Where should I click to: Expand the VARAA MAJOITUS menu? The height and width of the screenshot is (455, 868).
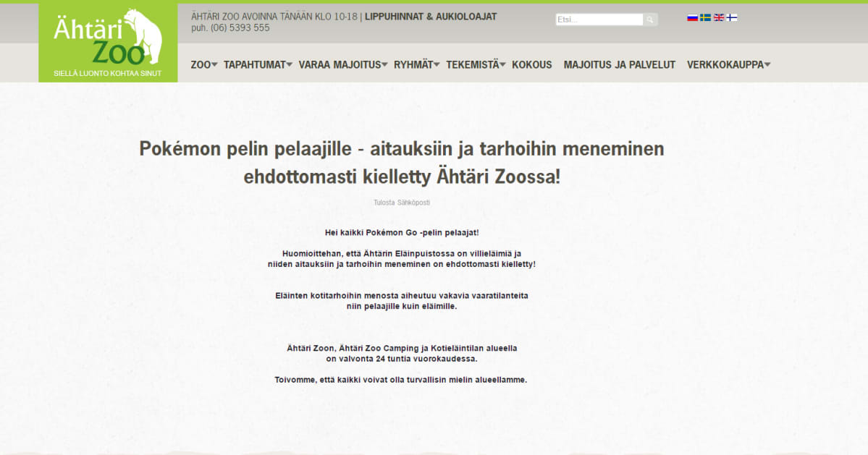coord(342,64)
